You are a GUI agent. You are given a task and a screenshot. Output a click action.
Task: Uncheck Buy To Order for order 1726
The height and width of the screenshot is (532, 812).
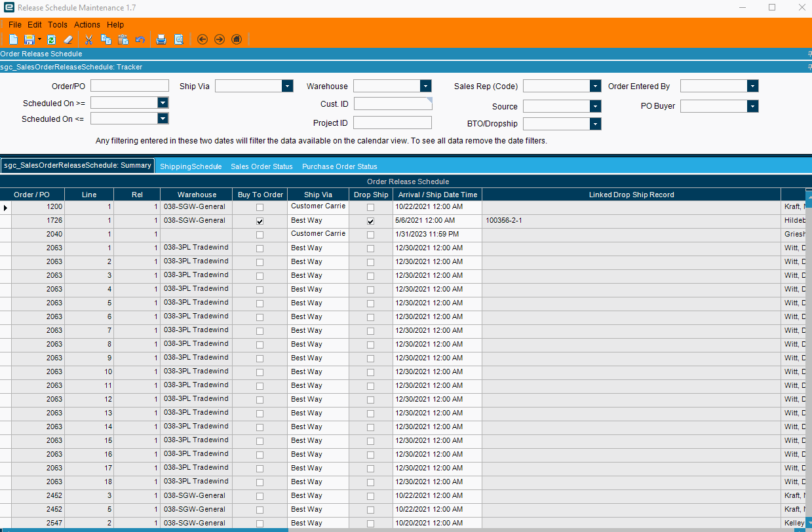click(260, 221)
